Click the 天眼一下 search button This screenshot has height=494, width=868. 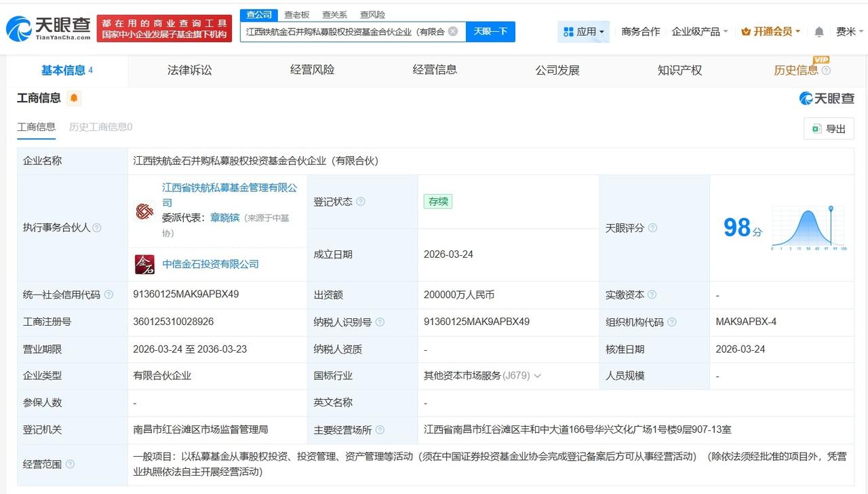[x=490, y=31]
